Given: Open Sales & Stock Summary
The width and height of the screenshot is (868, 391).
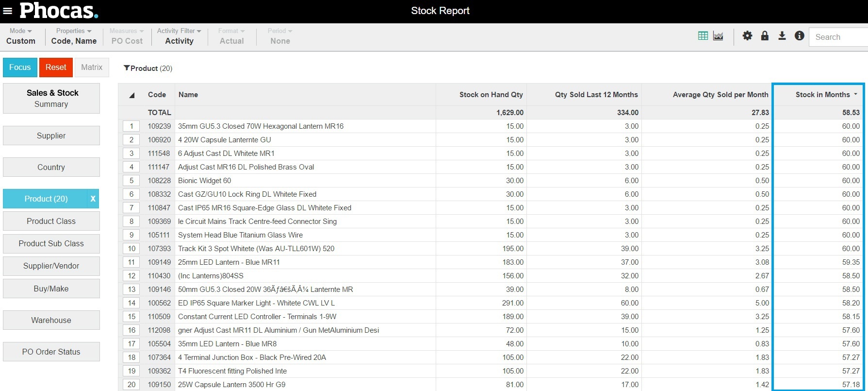Looking at the screenshot, I should click(51, 98).
